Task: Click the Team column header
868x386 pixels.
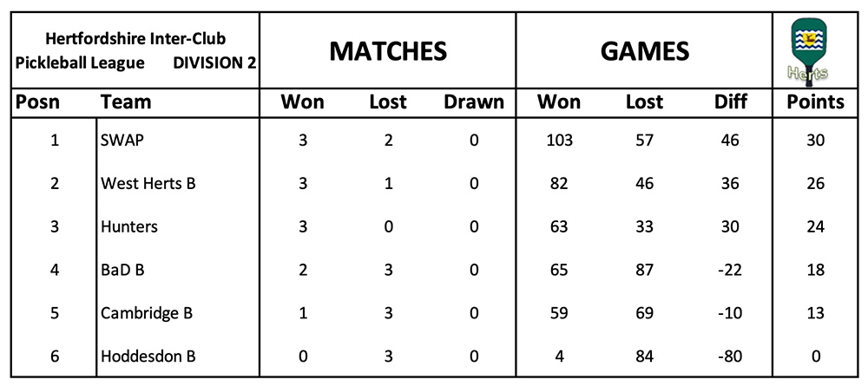Action: [126, 102]
